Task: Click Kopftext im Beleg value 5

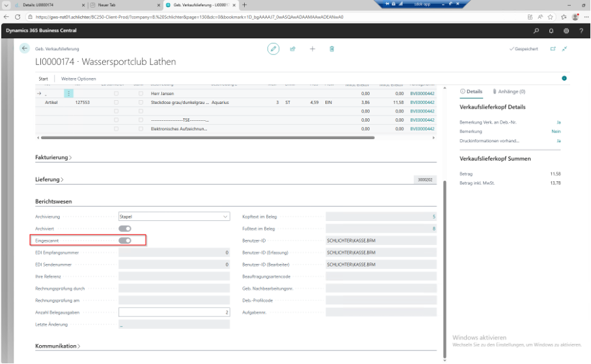Action: (381, 216)
